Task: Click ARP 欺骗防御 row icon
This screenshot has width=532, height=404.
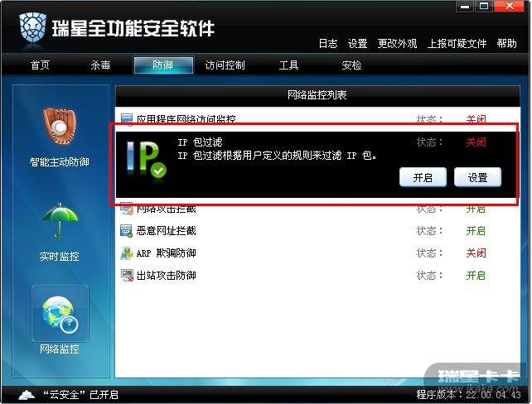Action: tap(127, 253)
